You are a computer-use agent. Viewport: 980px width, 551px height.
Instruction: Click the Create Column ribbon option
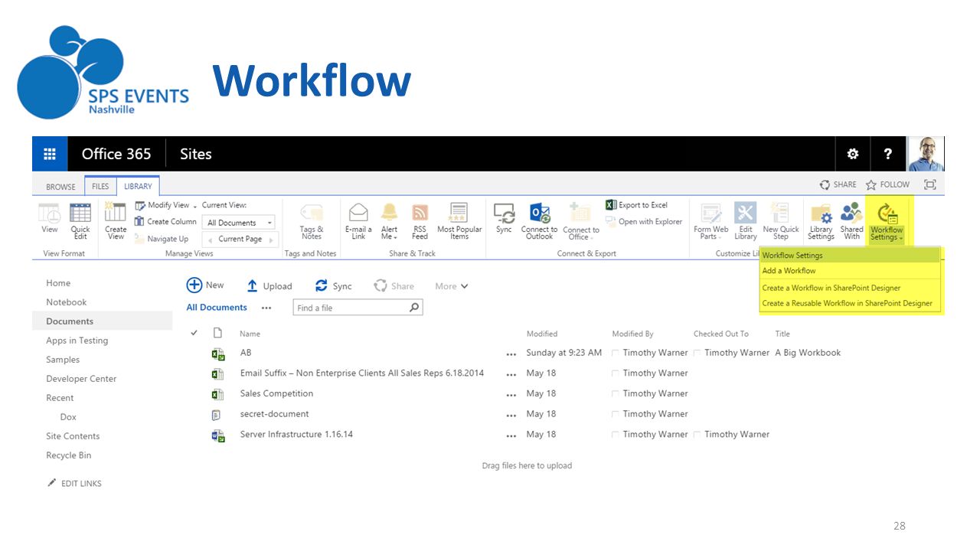point(165,221)
